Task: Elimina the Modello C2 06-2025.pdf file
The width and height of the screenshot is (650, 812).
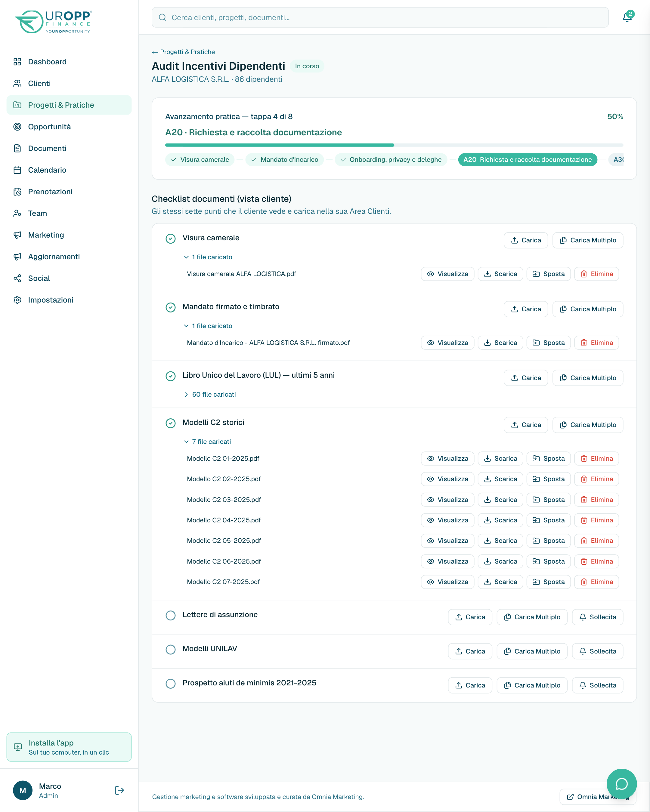Action: click(596, 561)
